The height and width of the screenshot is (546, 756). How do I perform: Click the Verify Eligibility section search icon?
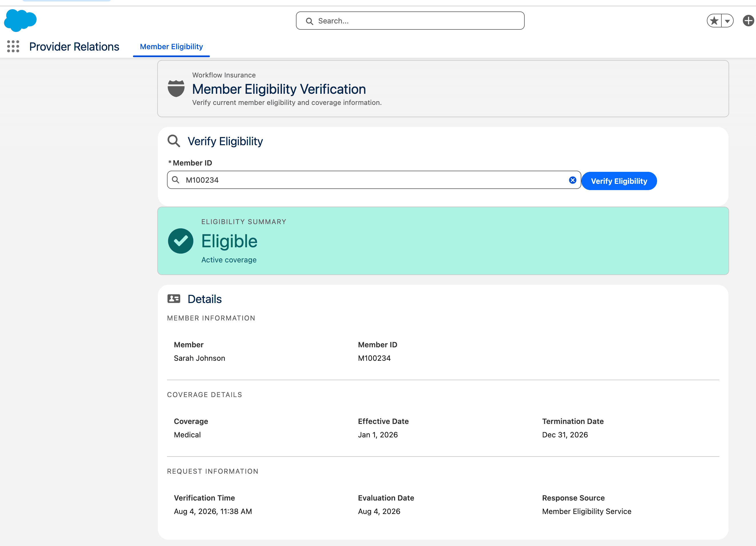click(174, 141)
